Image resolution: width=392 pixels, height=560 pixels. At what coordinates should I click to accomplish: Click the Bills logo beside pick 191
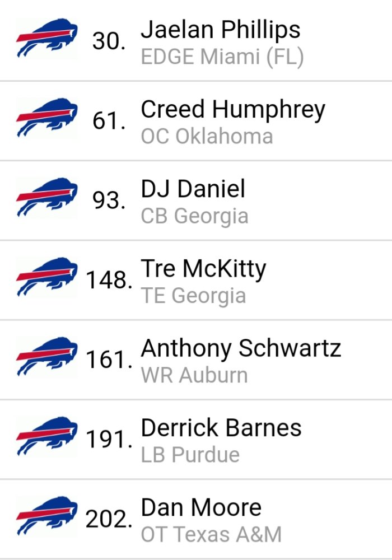pos(46,436)
